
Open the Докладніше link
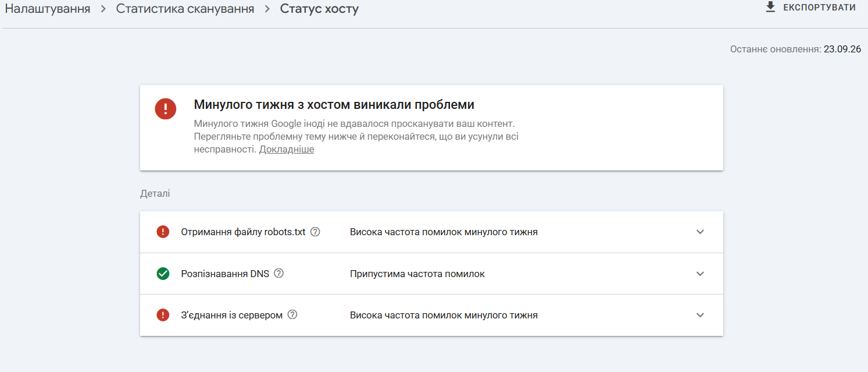[x=287, y=149]
